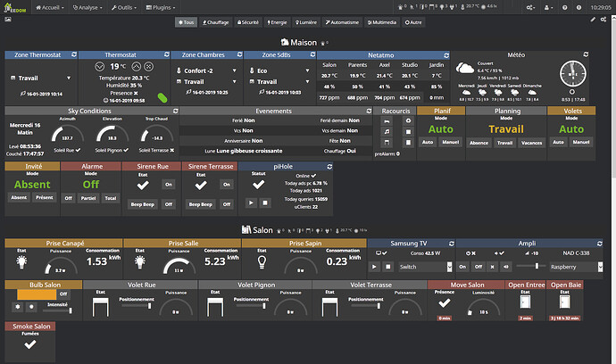Open the Outils menu
This screenshot has height=364, width=616.
tap(124, 7)
